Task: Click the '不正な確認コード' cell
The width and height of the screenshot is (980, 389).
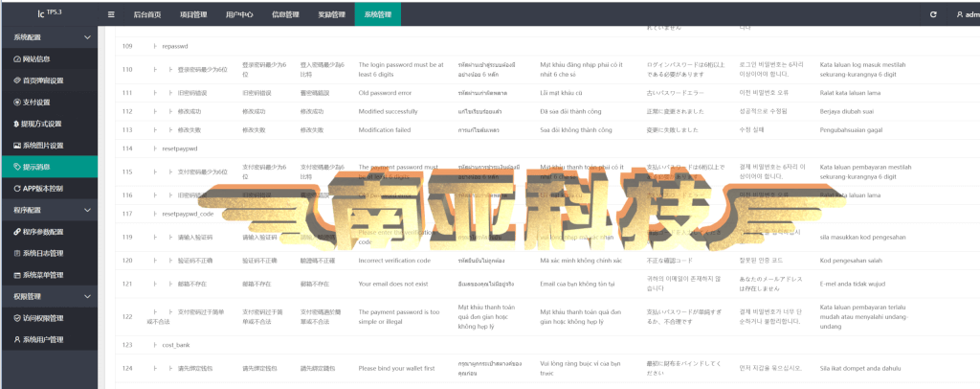Action: coord(671,261)
